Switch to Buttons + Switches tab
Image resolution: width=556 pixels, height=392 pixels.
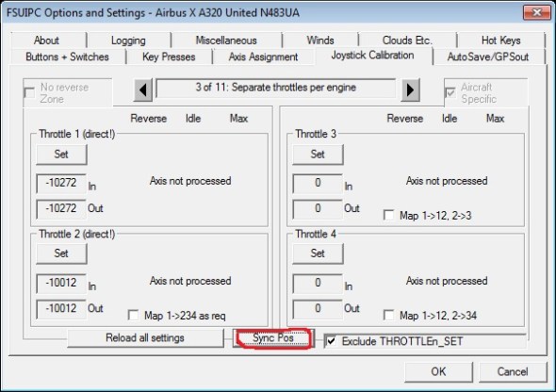[x=67, y=57]
